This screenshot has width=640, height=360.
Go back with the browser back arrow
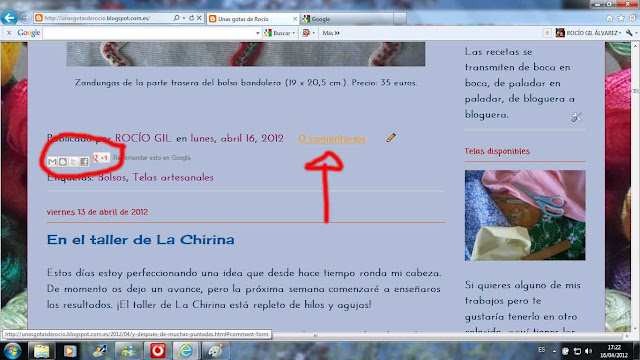[9, 18]
